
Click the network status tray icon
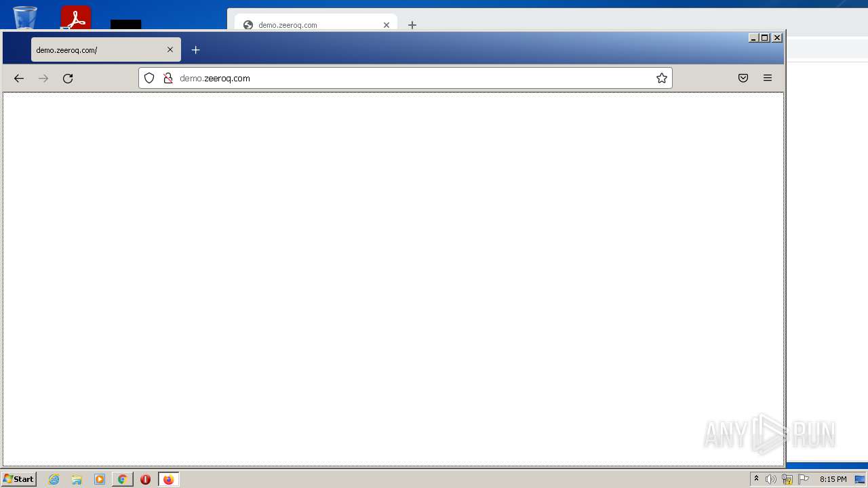[787, 479]
